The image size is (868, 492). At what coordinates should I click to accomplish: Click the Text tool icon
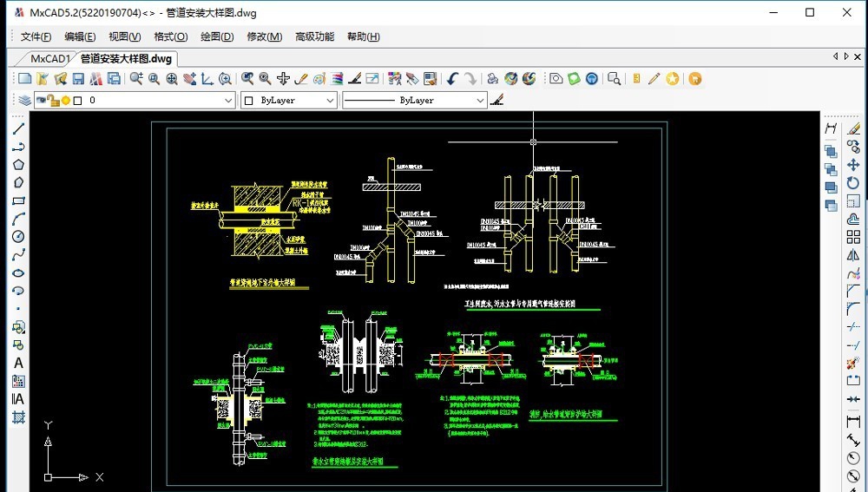click(18, 364)
